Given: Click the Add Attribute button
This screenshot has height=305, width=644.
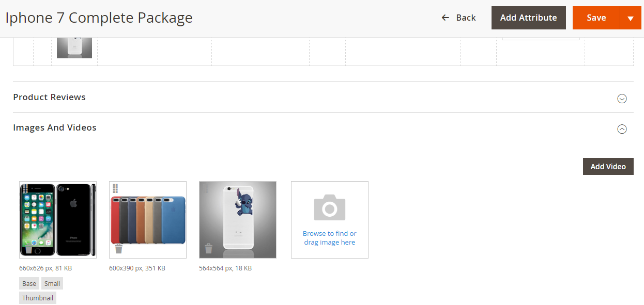Looking at the screenshot, I should pos(529,18).
